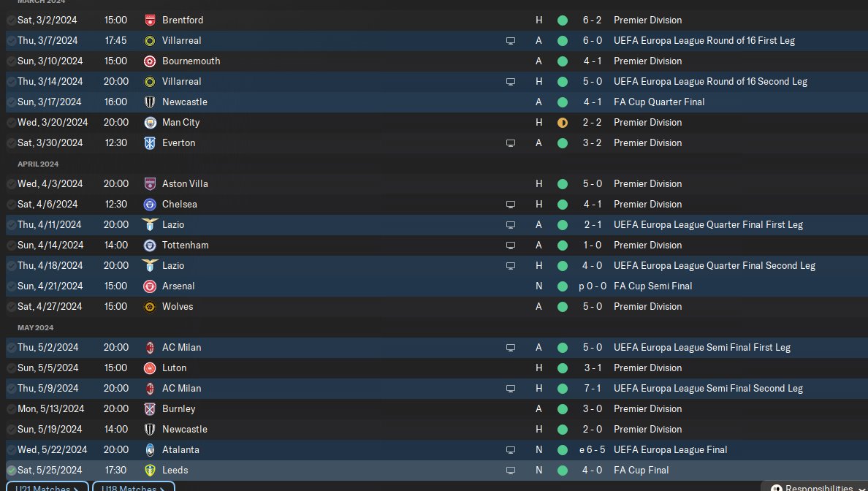The width and height of the screenshot is (868, 491).
Task: Toggle the check circle for Sun, 4/21/2024 Arsenal
Action: [11, 286]
